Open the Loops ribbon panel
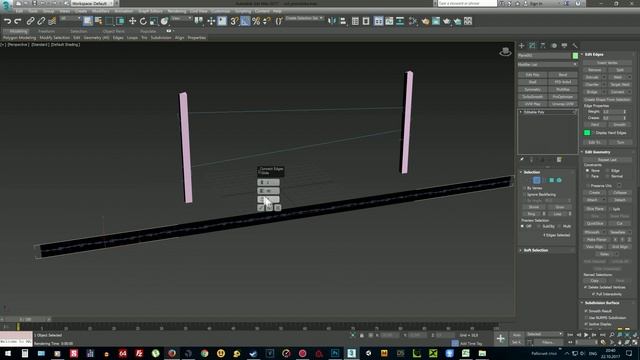640x360 pixels. click(x=132, y=38)
